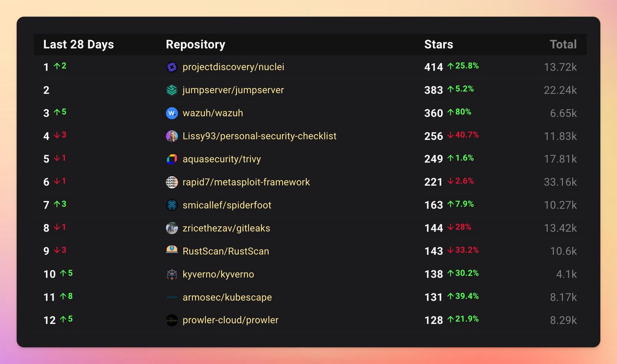Select the 8.17k total for kubescape
The width and height of the screenshot is (617, 364).
(x=564, y=297)
